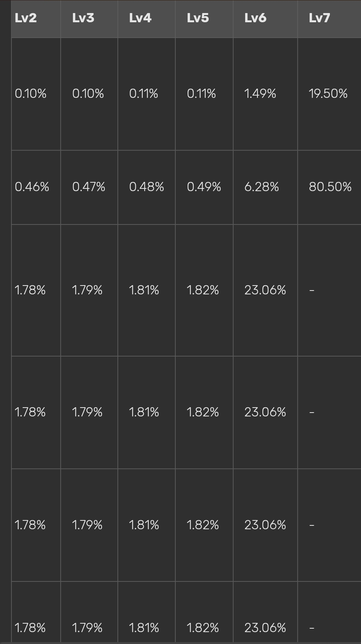361x644 pixels.
Task: Click the topmost dash cell under Lv7
Action: click(x=312, y=290)
